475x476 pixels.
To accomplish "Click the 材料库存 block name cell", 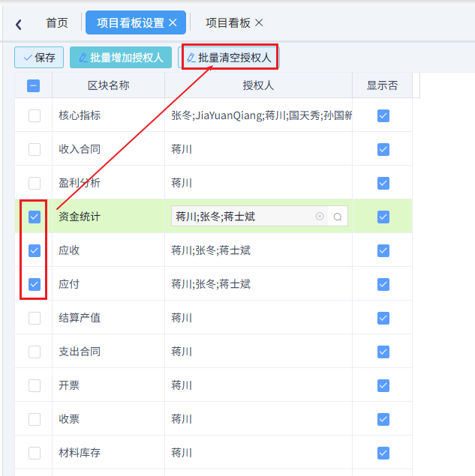I will point(109,453).
